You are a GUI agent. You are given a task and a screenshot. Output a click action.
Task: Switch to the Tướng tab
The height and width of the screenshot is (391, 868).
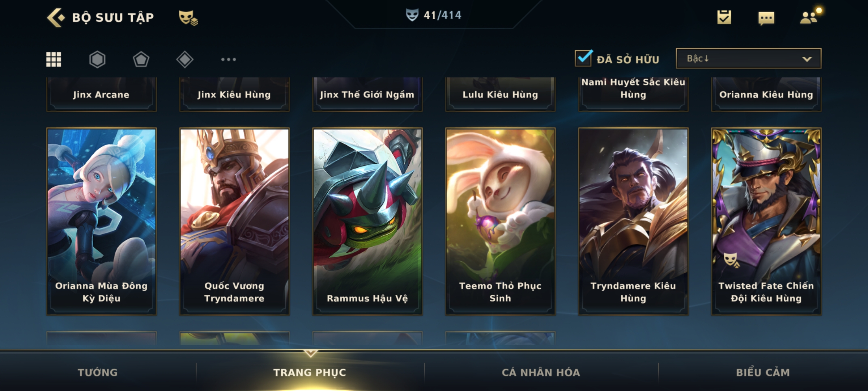point(98,373)
